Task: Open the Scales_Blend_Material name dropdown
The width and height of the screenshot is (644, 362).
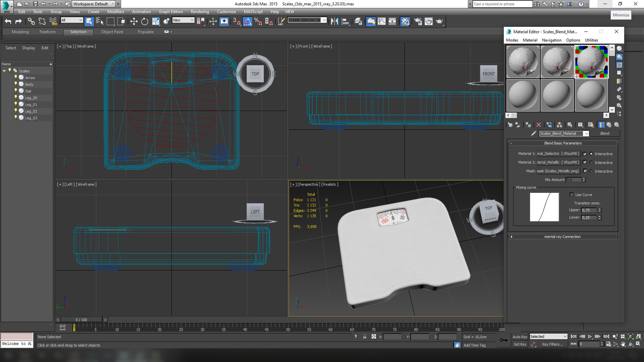Action: pos(586,133)
